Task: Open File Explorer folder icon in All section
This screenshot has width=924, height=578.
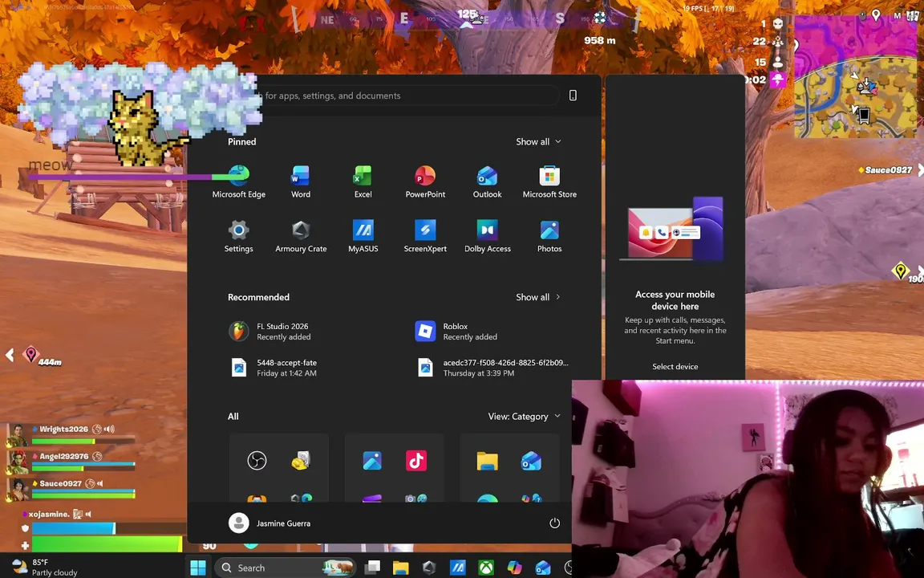Action: tap(488, 461)
